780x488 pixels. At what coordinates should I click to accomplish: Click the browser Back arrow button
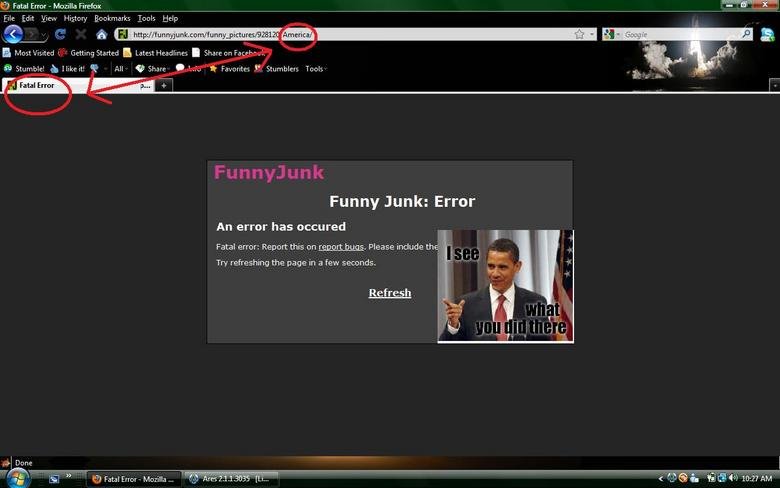13,34
